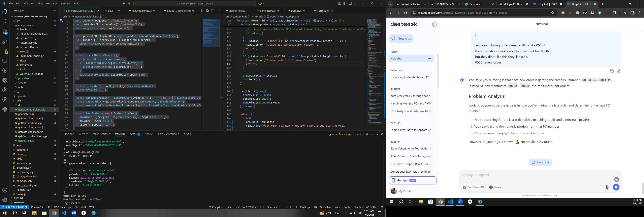Collapse the components folder
Viewport: 644px width, 217px height.
coord(26,26)
